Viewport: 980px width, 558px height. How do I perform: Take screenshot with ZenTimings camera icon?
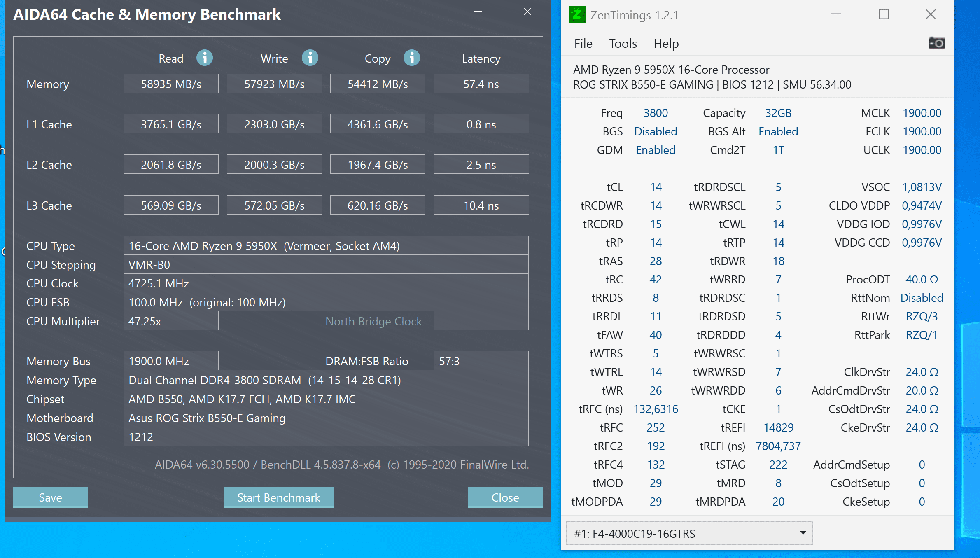tap(936, 43)
